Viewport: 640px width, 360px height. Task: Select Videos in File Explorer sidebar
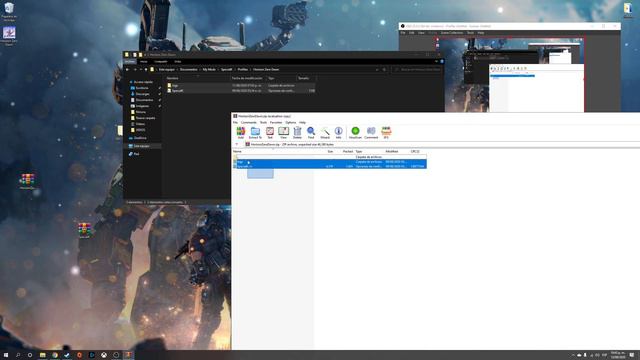(x=140, y=124)
